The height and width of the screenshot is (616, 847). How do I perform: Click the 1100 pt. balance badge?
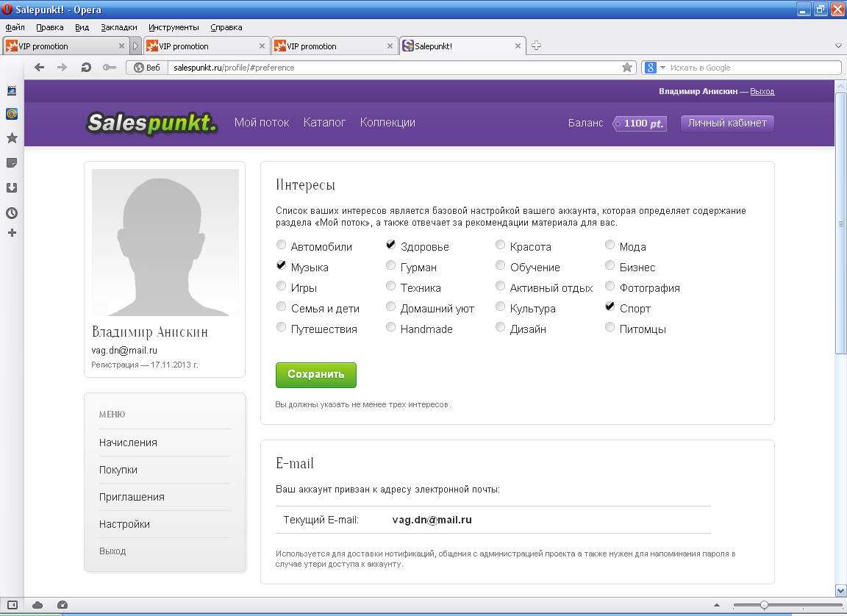[x=640, y=123]
